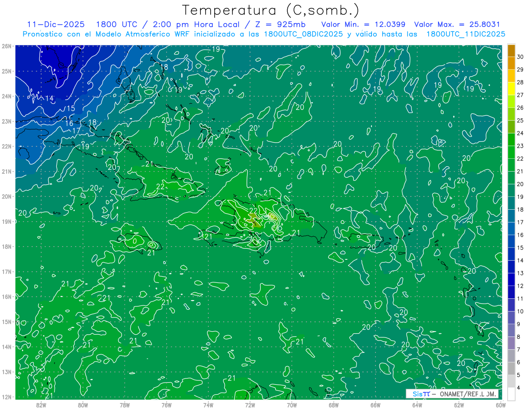Click the '12N' latitude axis label

tap(7, 397)
